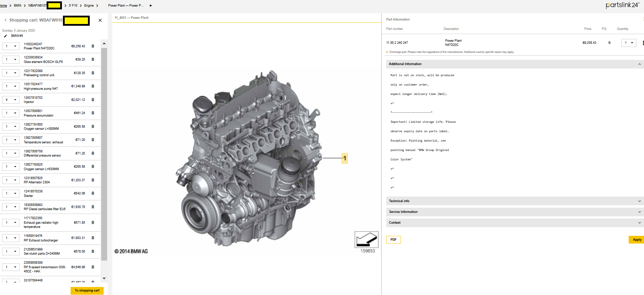The height and width of the screenshot is (295, 644).
Task: Click the To shopping cart button
Action: [x=87, y=290]
